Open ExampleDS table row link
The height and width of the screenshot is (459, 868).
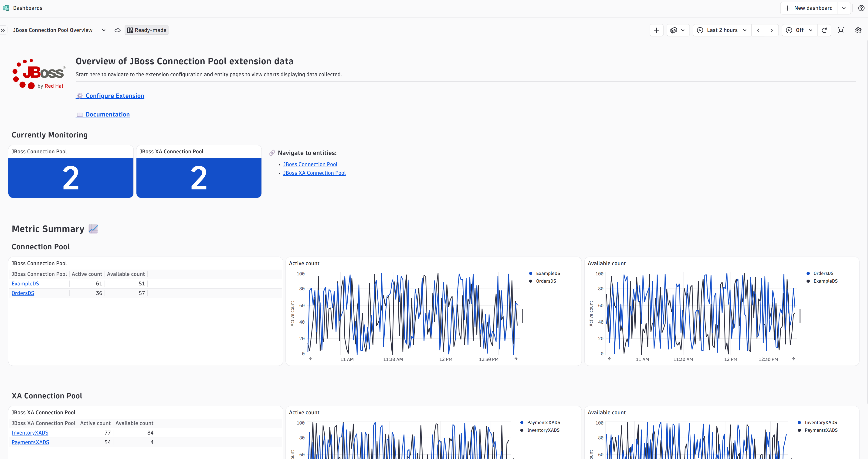pyautogui.click(x=25, y=284)
